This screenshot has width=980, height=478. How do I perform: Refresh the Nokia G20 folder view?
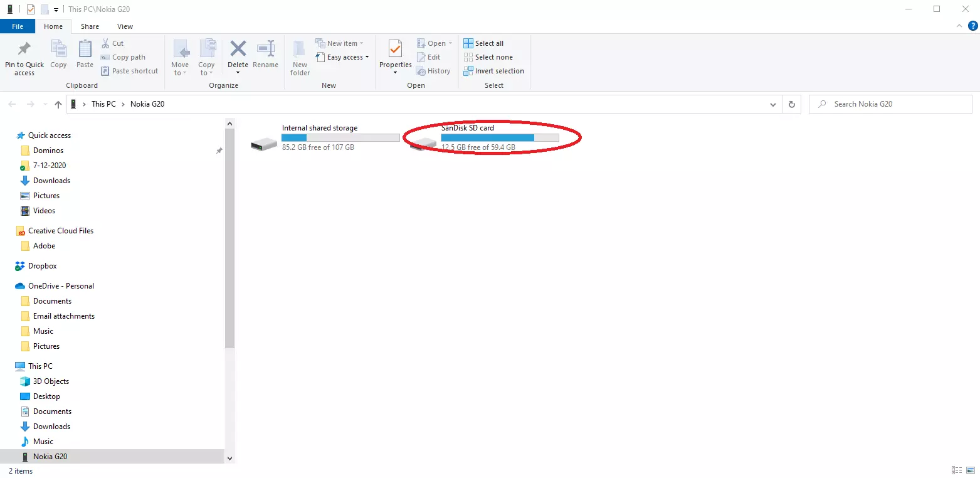792,104
